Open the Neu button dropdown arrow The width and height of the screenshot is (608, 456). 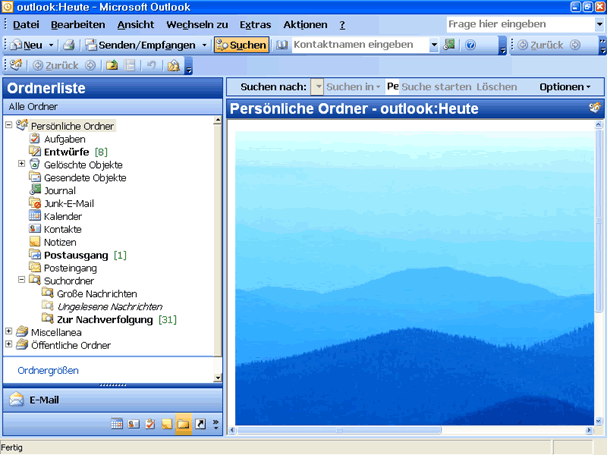pos(51,45)
